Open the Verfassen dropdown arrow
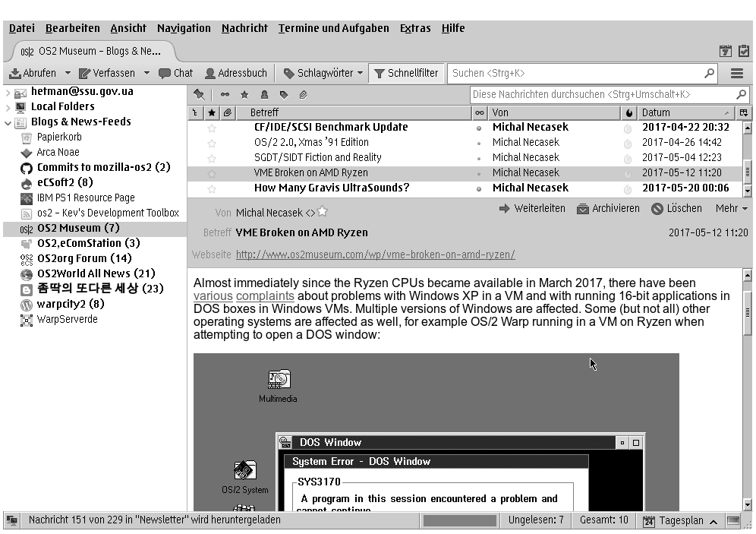The image size is (756, 534). coord(146,74)
